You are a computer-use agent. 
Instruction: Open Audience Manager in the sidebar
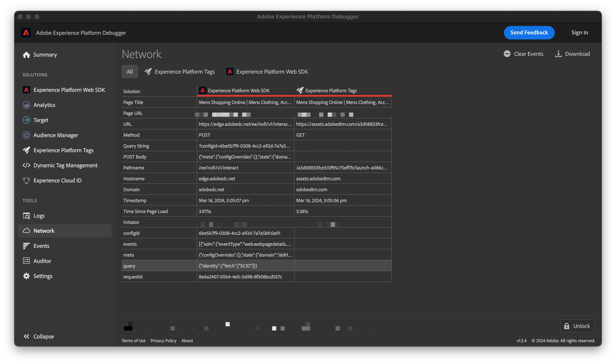tap(55, 135)
